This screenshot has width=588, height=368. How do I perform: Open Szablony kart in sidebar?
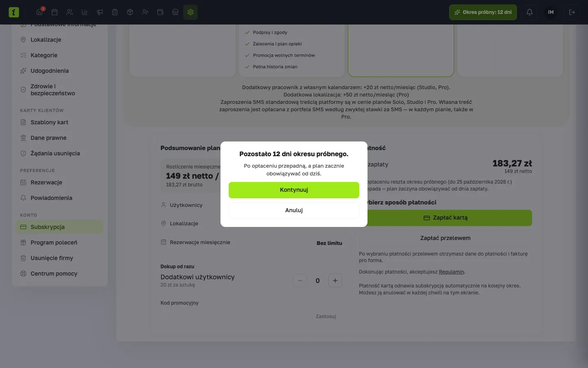[x=60, y=122]
